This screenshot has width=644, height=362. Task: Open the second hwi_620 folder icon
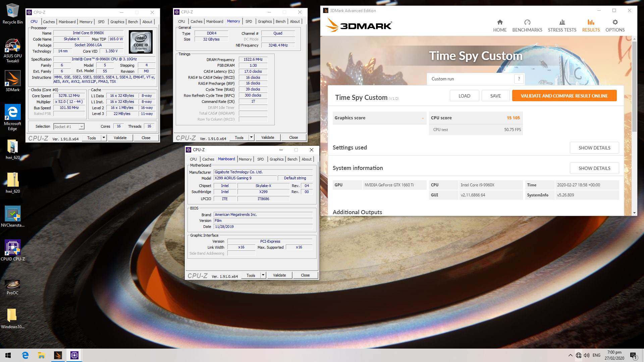pyautogui.click(x=12, y=183)
